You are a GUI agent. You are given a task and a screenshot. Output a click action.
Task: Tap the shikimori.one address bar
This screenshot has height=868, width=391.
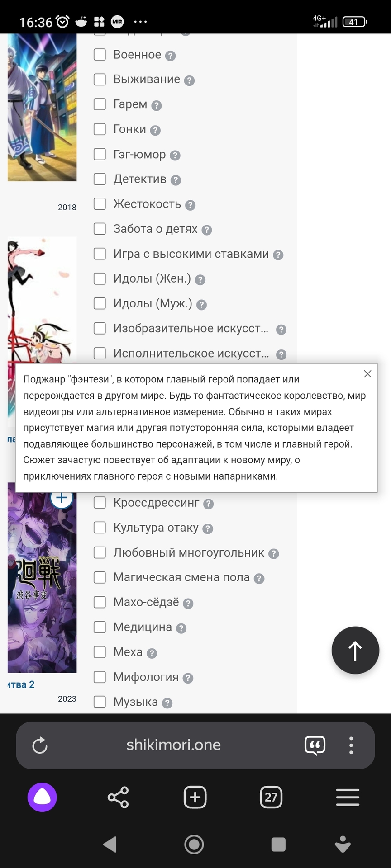pos(173,745)
